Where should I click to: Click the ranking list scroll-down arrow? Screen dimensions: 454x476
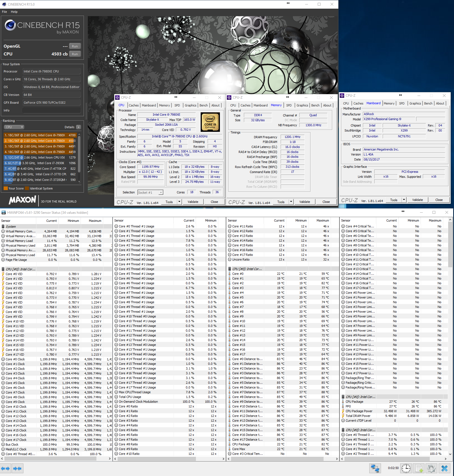coord(79,181)
